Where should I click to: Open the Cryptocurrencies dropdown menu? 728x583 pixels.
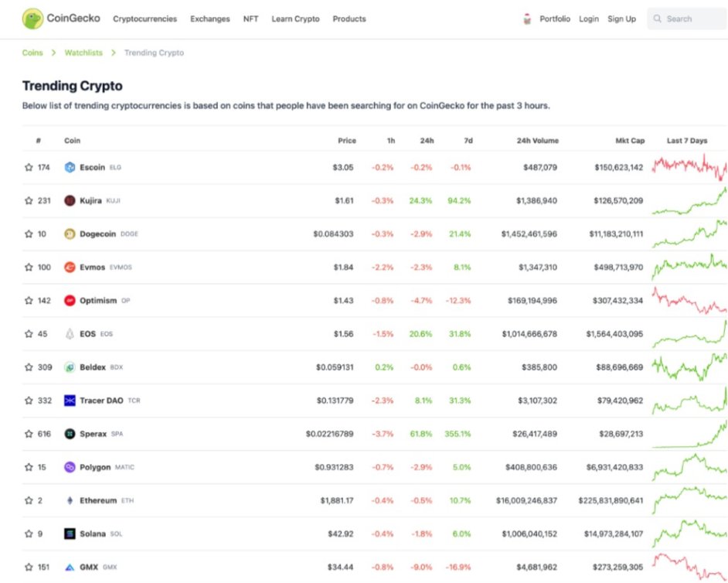[x=145, y=19]
